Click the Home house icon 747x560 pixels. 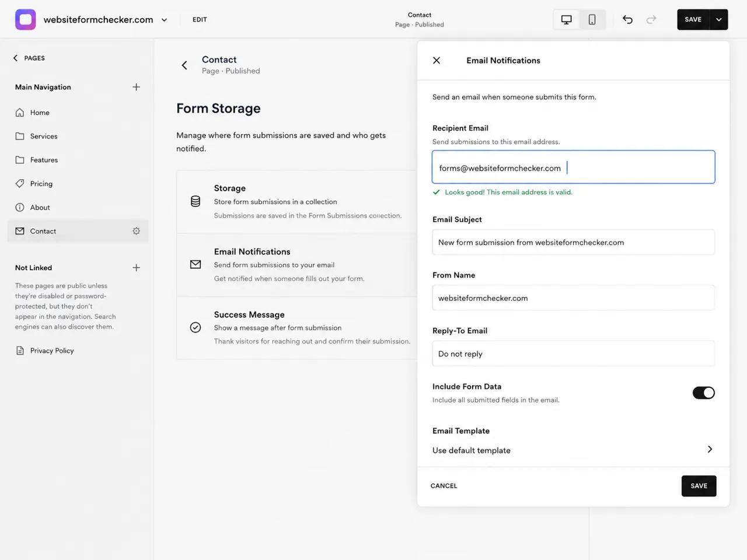(x=20, y=113)
